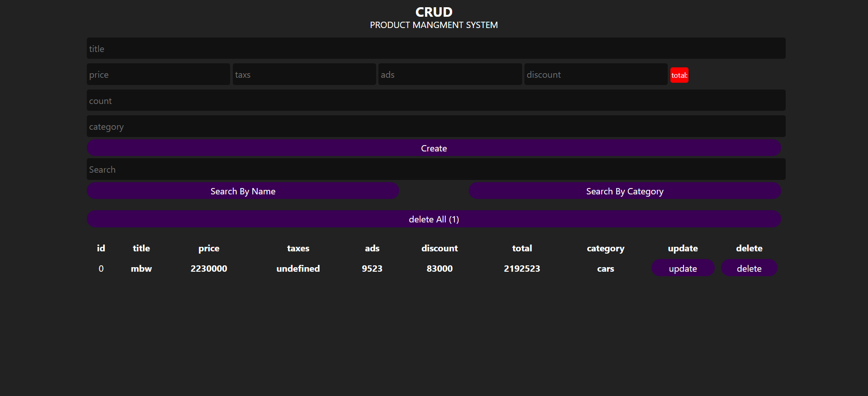Select the 2192523 total value cell

[x=522, y=269]
